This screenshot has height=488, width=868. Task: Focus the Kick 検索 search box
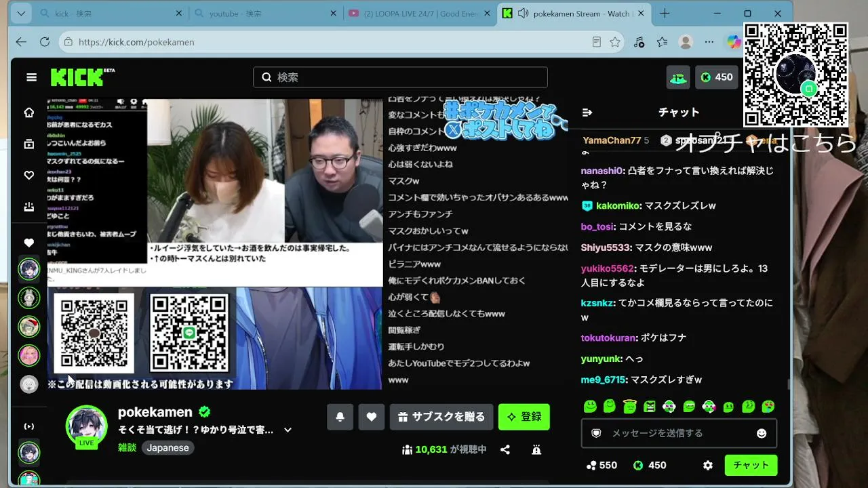coord(400,77)
